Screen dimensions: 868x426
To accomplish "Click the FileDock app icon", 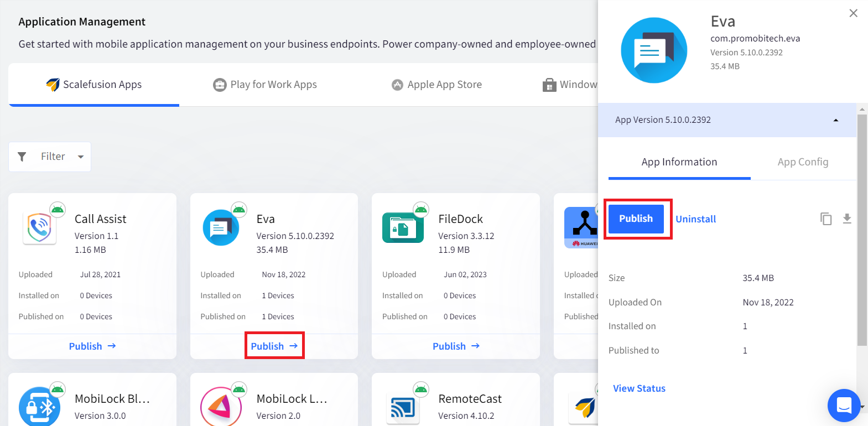I will [403, 227].
